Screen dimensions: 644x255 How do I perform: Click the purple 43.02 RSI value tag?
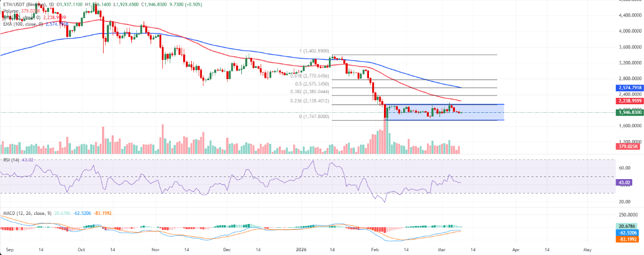click(625, 183)
